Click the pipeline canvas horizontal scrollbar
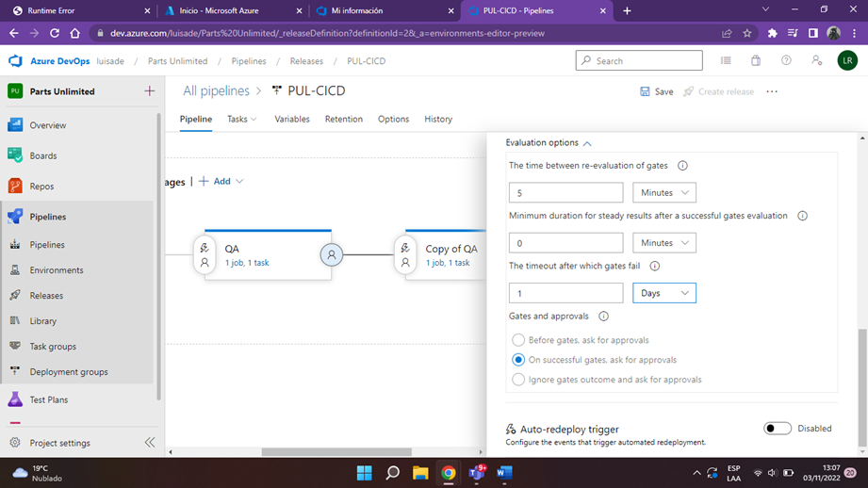 (x=336, y=451)
